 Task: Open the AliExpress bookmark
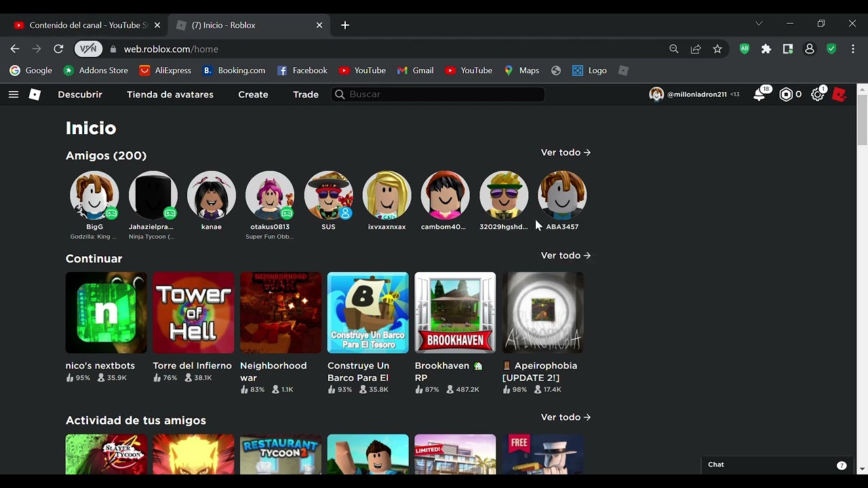tap(165, 70)
